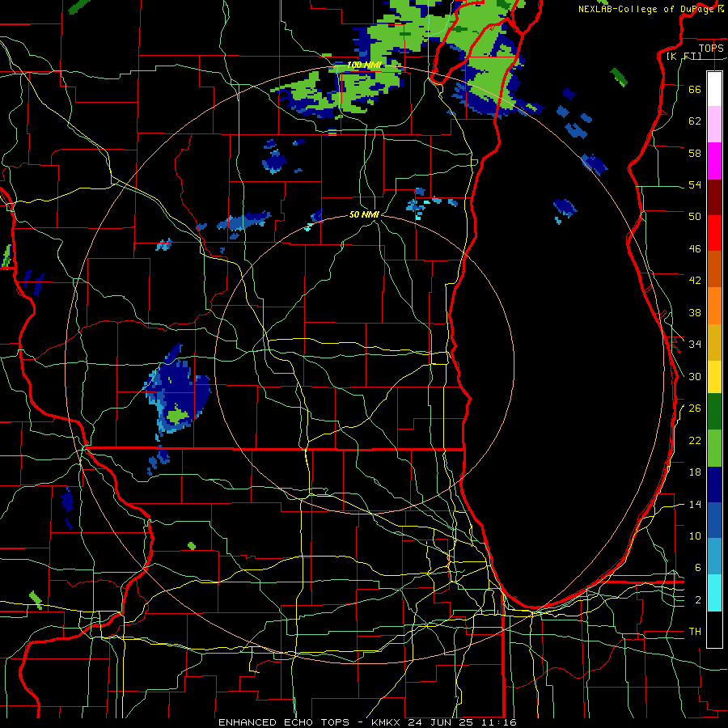Click the light pink legend swatch

click(714, 125)
